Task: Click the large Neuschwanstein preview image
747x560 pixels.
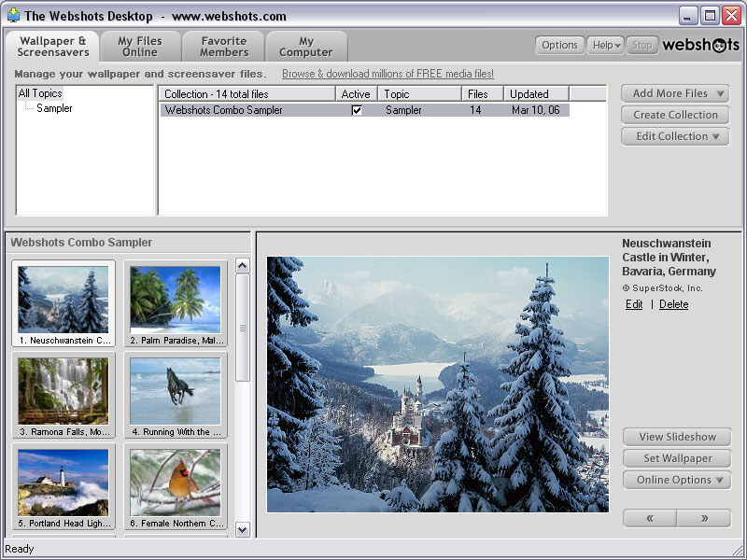Action: point(437,385)
